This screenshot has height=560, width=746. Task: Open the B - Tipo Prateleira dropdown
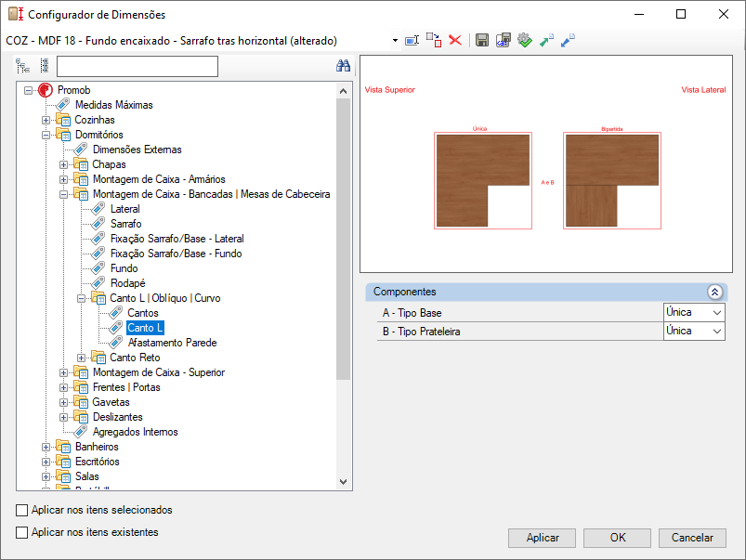[694, 332]
